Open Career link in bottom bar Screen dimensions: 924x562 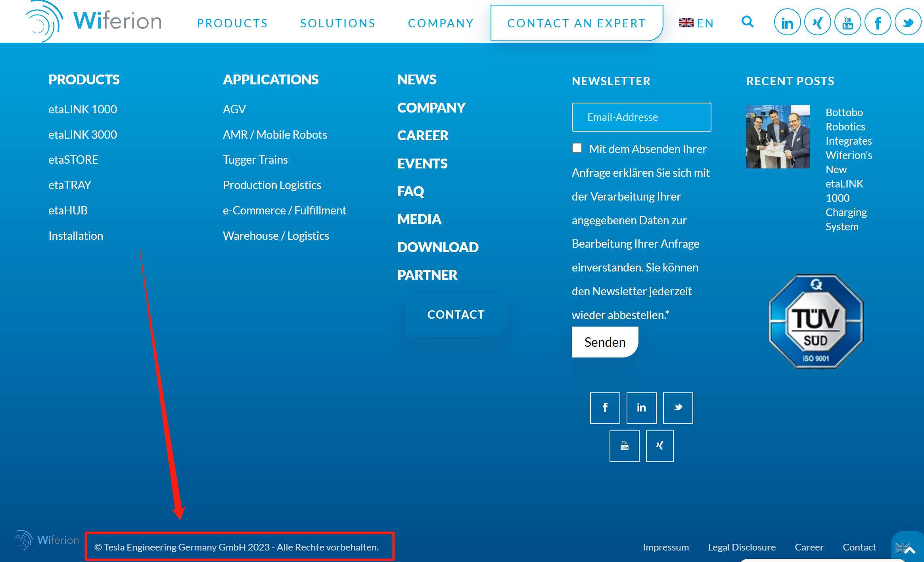click(809, 547)
